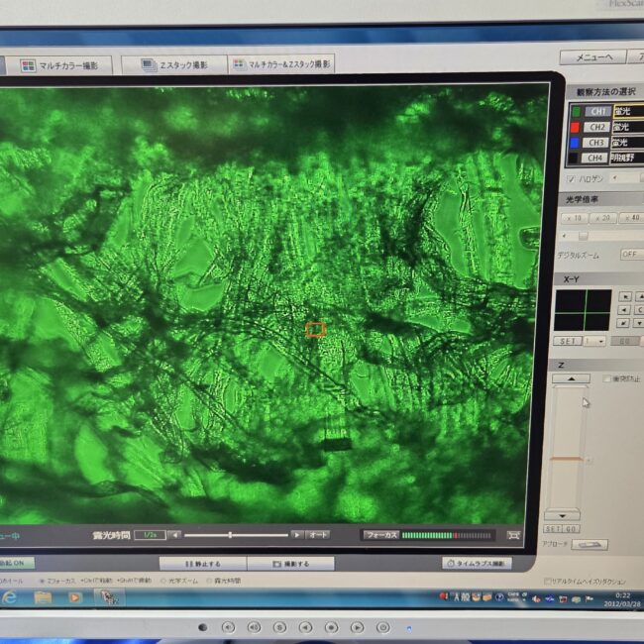
Task: Enable the 衝突防止 collision prevention checkbox
Action: pyautogui.click(x=607, y=378)
